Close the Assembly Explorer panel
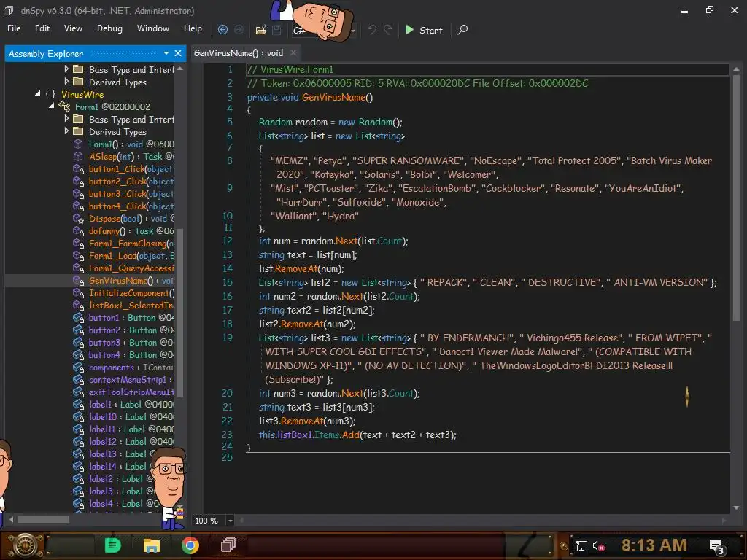The image size is (747, 560). (x=178, y=53)
